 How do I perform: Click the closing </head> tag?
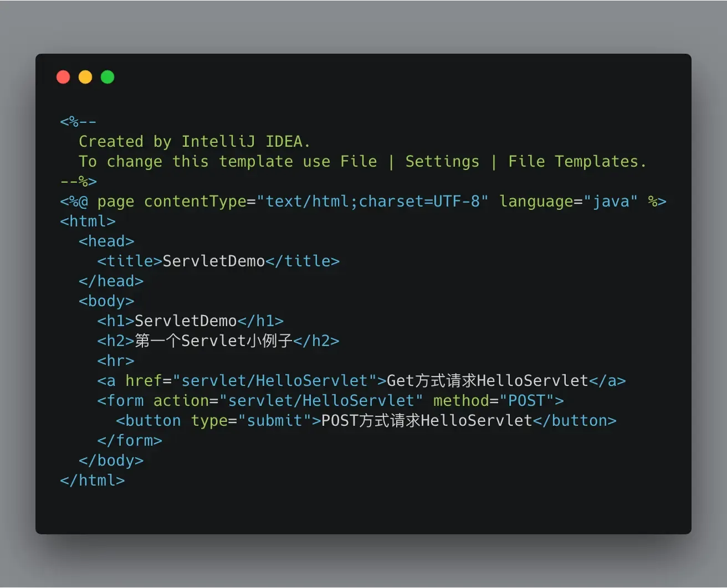click(x=111, y=281)
